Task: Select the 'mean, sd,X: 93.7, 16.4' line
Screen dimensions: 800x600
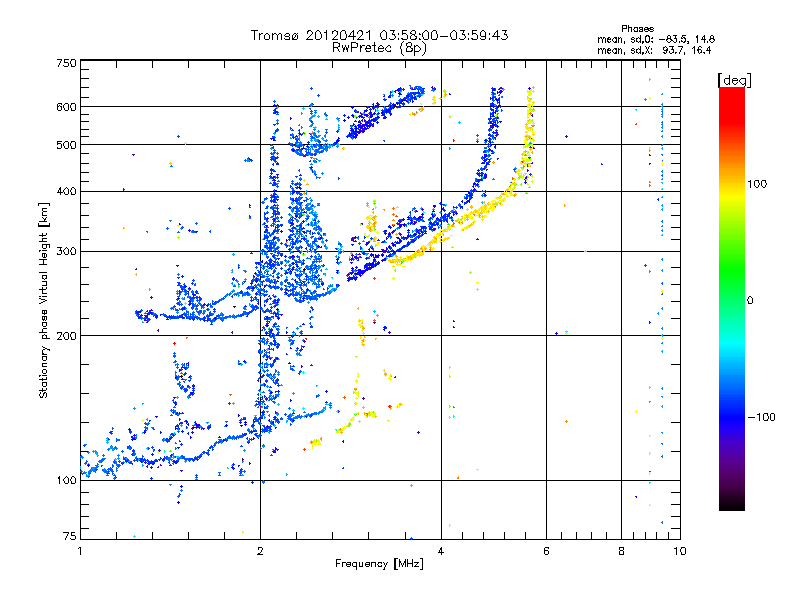Action: pos(654,50)
